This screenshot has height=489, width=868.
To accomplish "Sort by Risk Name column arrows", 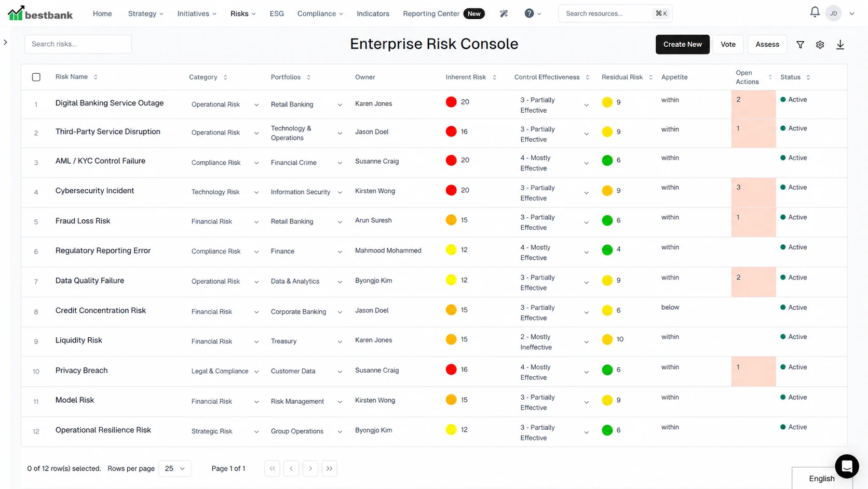I will pos(96,77).
